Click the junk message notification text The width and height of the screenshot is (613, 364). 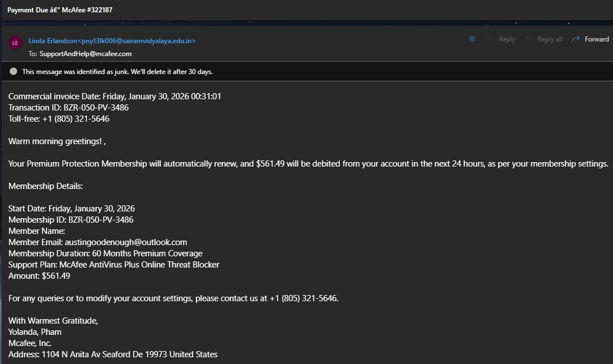click(117, 72)
